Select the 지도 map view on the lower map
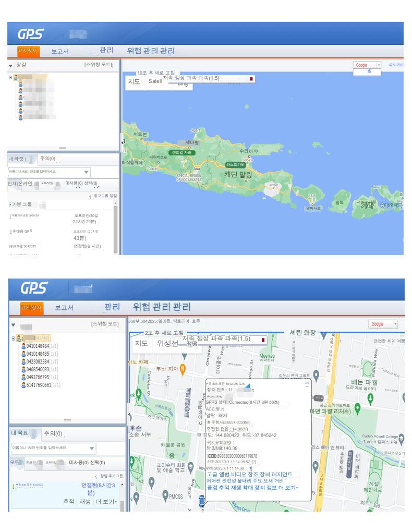Viewport: 412px width, 532px height. click(x=141, y=344)
